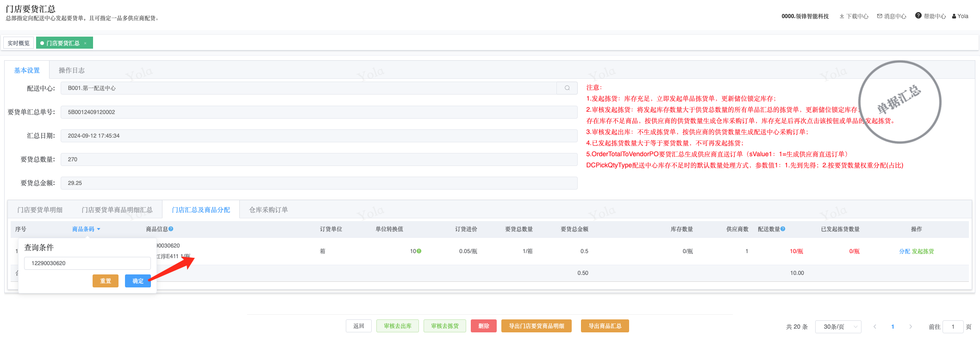The height and width of the screenshot is (337, 980).
Task: Click the 0.50 total amount in summary row
Action: 583,273
